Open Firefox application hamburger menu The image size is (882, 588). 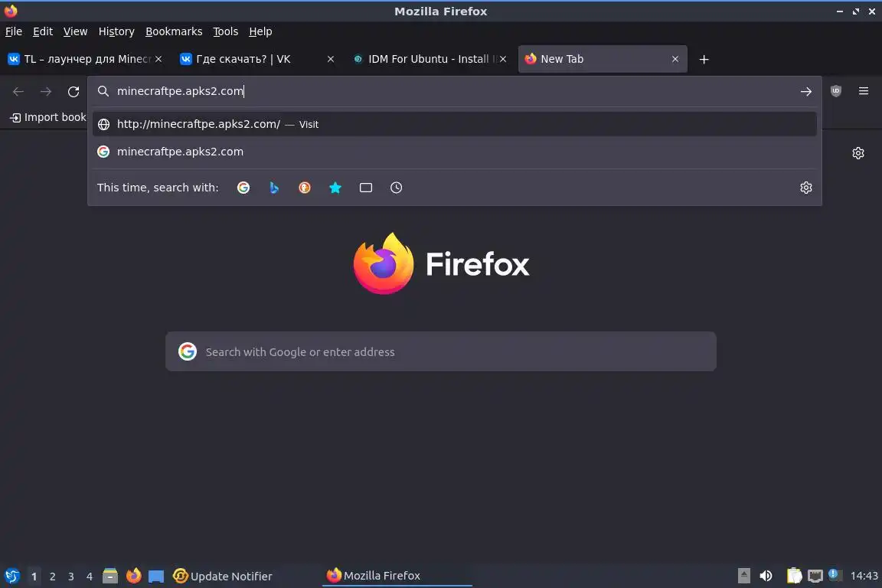864,91
